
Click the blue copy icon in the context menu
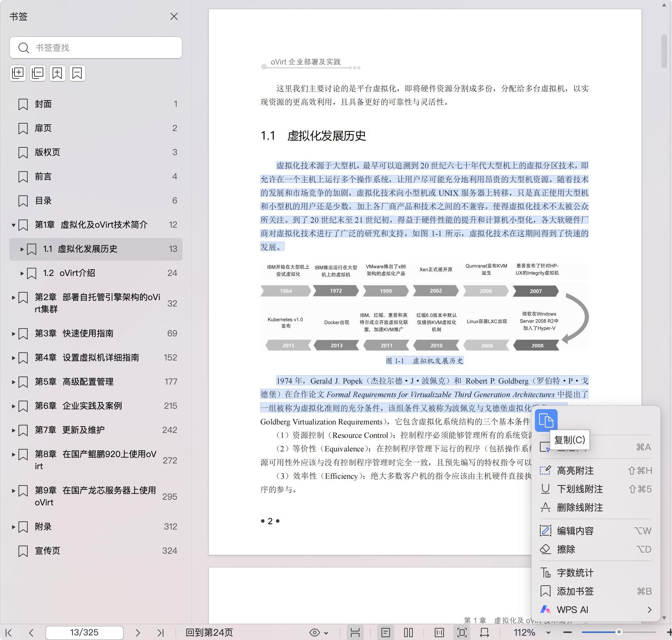(x=546, y=421)
